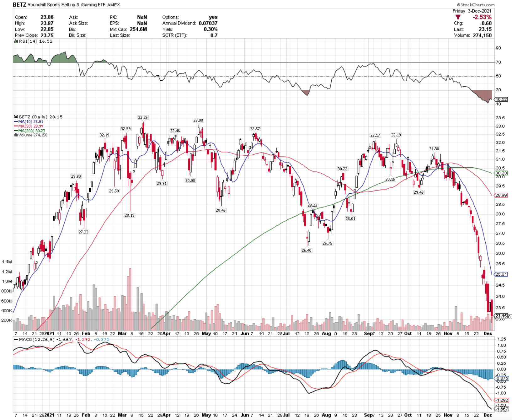Click the 26.75 low price label
Screen dimensions: 512x420
coord(327,243)
